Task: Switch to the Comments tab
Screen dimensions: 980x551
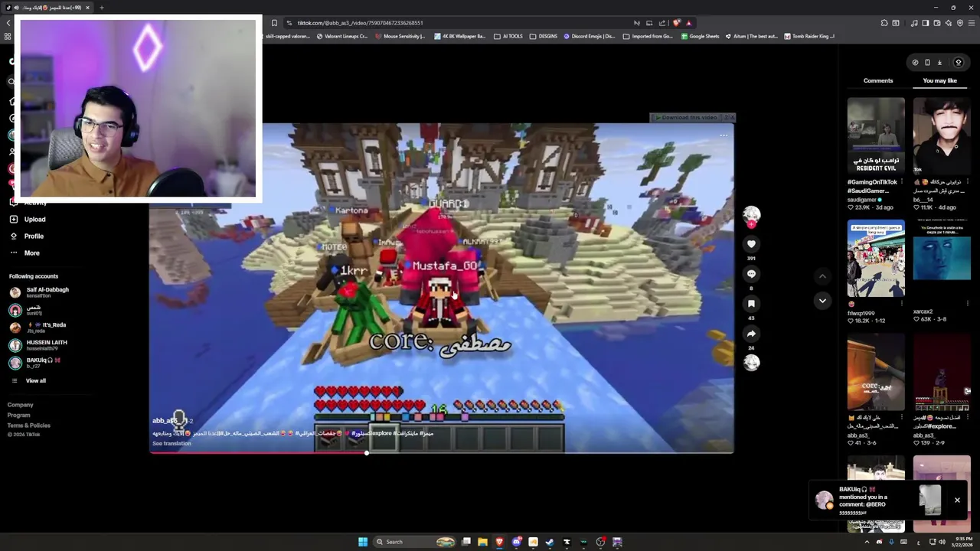Action: point(878,80)
